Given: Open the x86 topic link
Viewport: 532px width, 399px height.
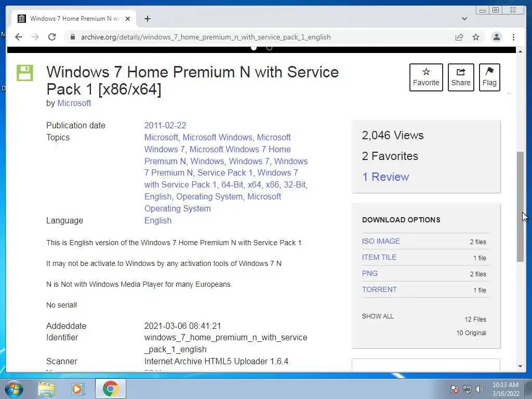Looking at the screenshot, I should click(272, 185).
